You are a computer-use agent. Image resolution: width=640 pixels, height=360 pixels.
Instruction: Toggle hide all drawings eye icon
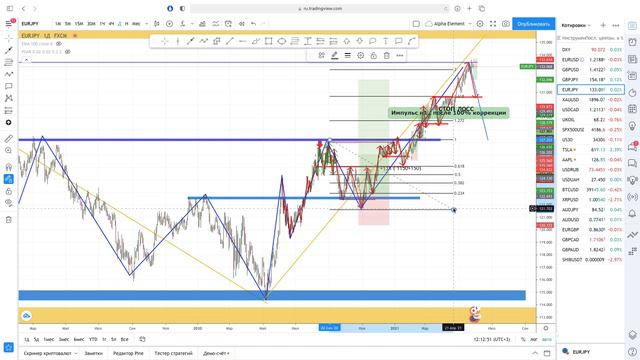click(9, 203)
